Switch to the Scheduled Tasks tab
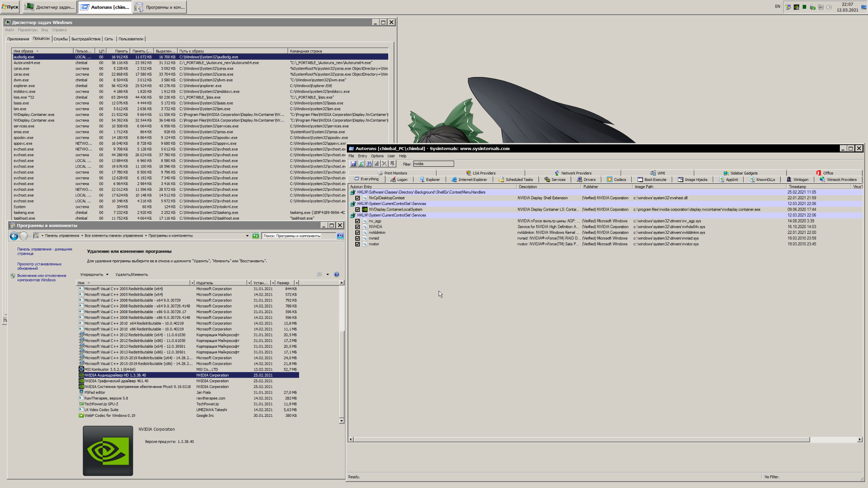The width and height of the screenshot is (868, 488). coord(516,180)
